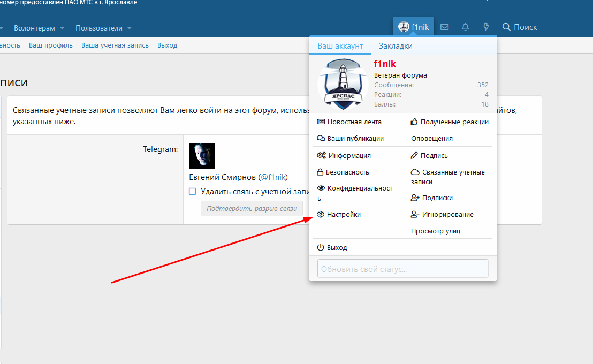This screenshot has width=593, height=364.
Task: Click the ЯрСпас lighthouse avatar
Action: (343, 84)
